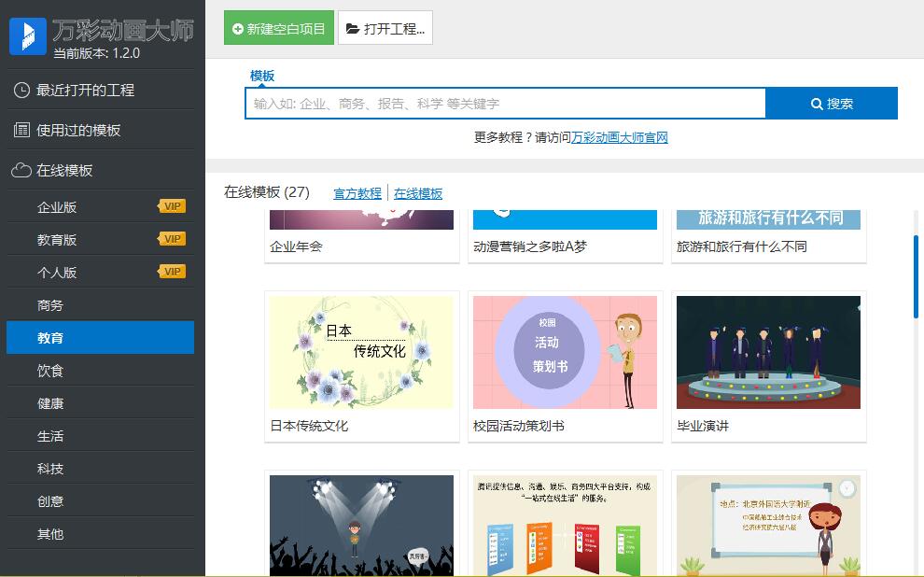Click the template icon beside 使用过的模板
The image size is (924, 577).
[21, 131]
